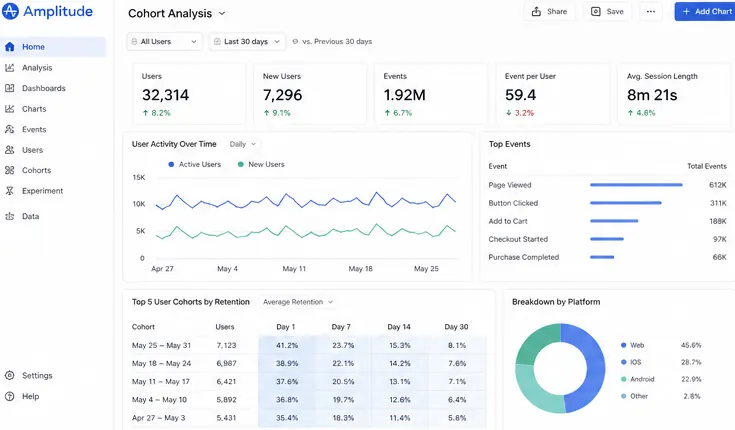Click the Users people icon in sidebar
Screen dimensions: 735x430
[x=9, y=150]
